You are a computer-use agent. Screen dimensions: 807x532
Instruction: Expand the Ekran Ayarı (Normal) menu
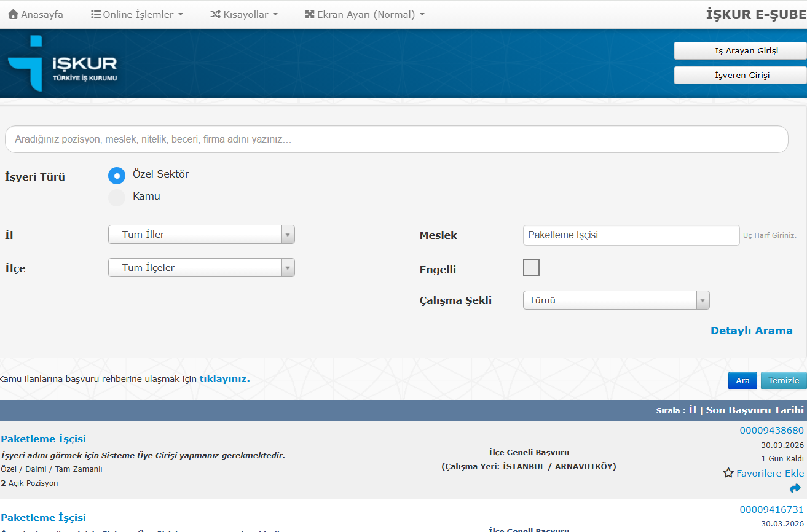364,14
